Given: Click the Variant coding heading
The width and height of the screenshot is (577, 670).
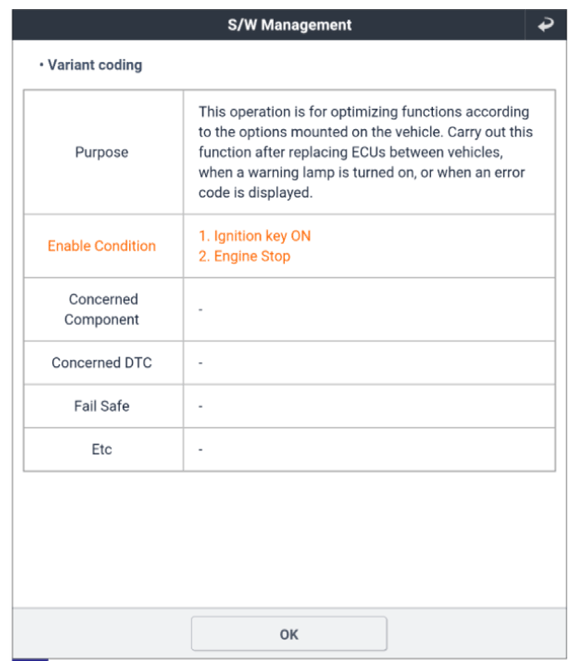Looking at the screenshot, I should [95, 65].
